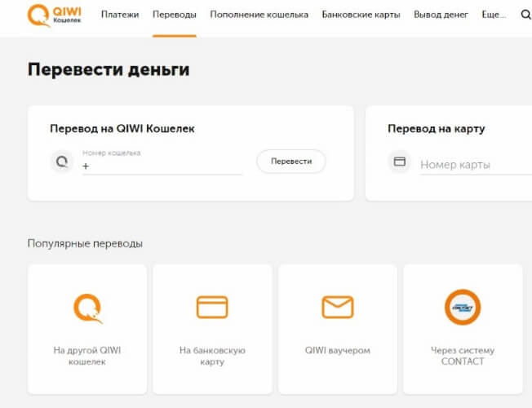Go to Пополнение кошелька section

click(x=259, y=15)
